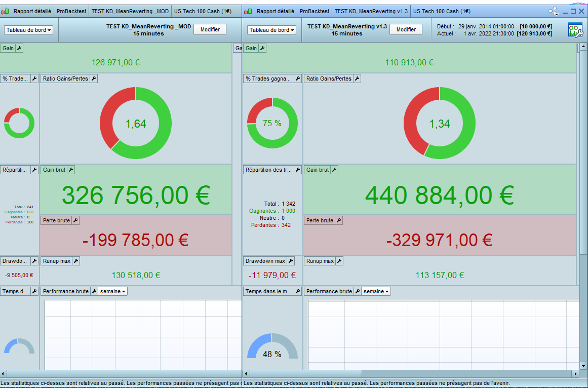Open Ratio Gains/Pertes settings wrench in left window
This screenshot has height=388, width=588.
pyautogui.click(x=94, y=79)
